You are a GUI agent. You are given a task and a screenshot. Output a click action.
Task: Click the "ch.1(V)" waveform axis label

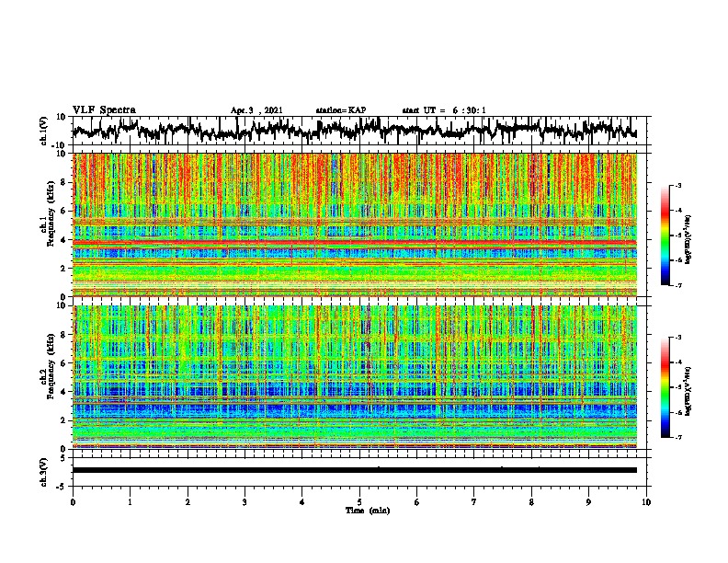click(x=44, y=131)
